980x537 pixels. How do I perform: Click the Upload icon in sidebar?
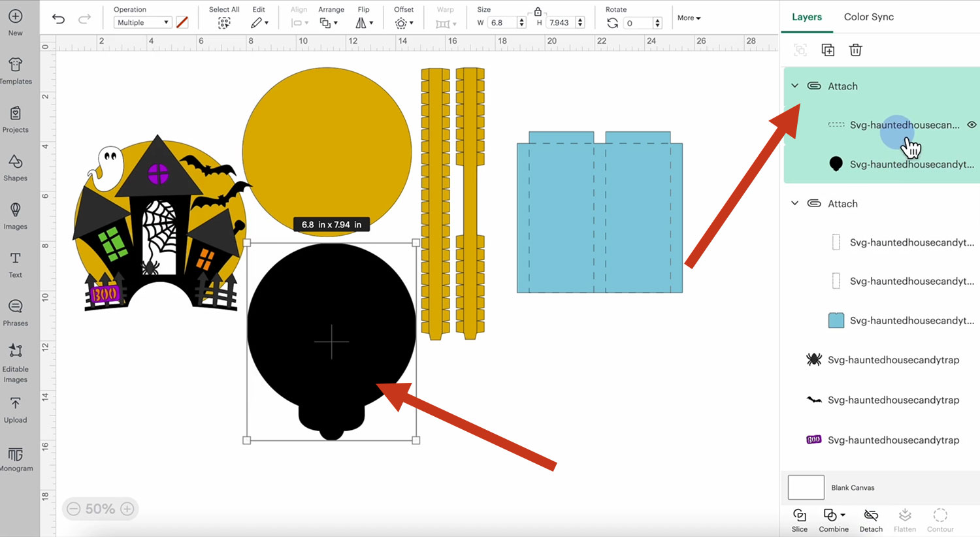[16, 410]
